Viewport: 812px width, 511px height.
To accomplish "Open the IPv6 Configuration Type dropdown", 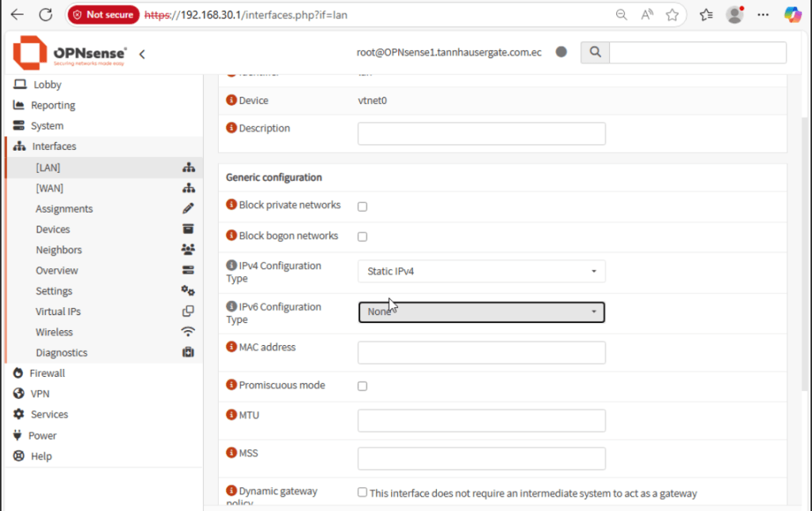I will pyautogui.click(x=481, y=312).
